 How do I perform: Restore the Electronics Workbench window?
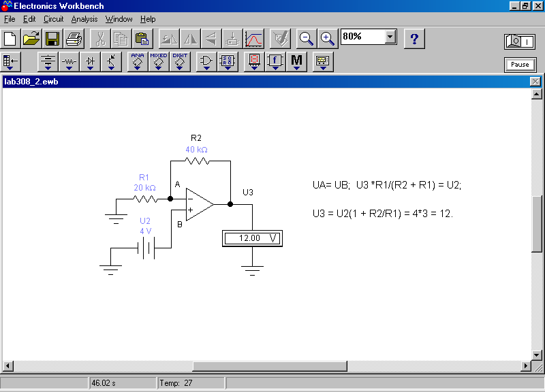coord(525,6)
